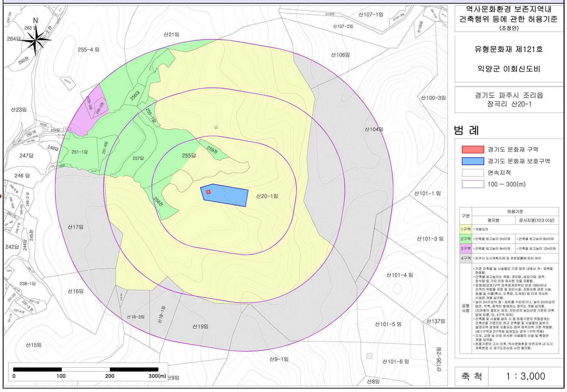The image size is (567, 392).
Task: Click the red 경기도 문화재 구역 legend swatch
Action: [x=473, y=149]
